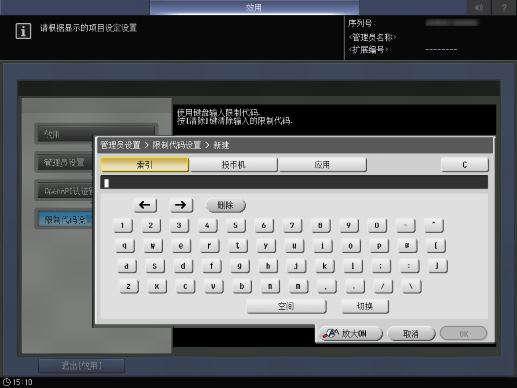Viewport: 517px width, 388px height.
Task: Tap the y key
Action: pyautogui.click(x=266, y=246)
